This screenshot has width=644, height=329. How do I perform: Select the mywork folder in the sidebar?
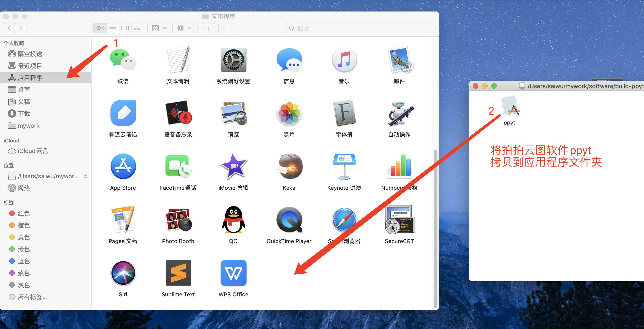click(x=46, y=125)
